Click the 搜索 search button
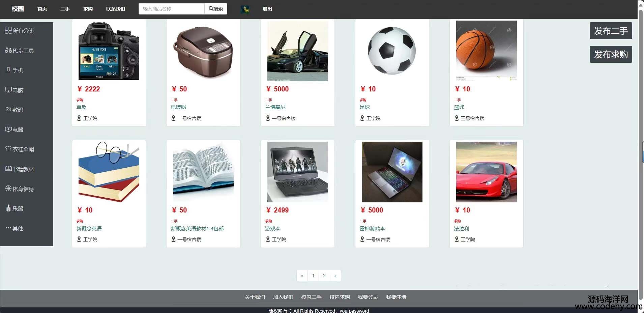 click(216, 9)
